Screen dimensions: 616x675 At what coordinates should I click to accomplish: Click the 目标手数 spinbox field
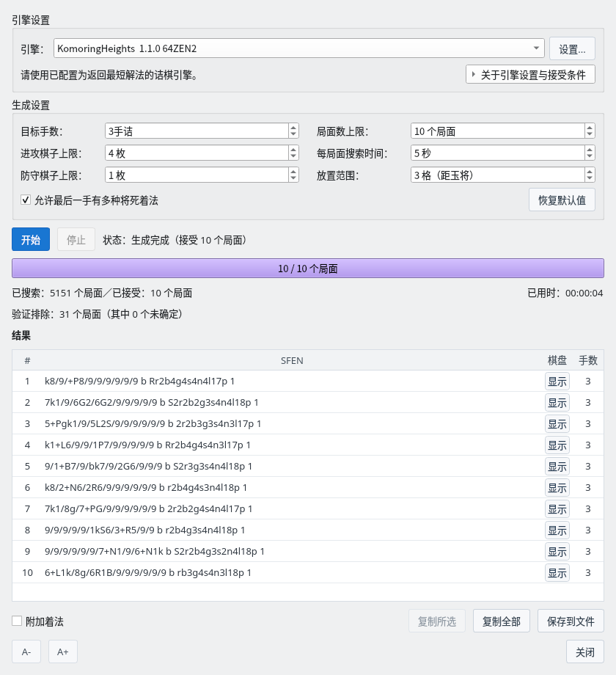tap(197, 131)
